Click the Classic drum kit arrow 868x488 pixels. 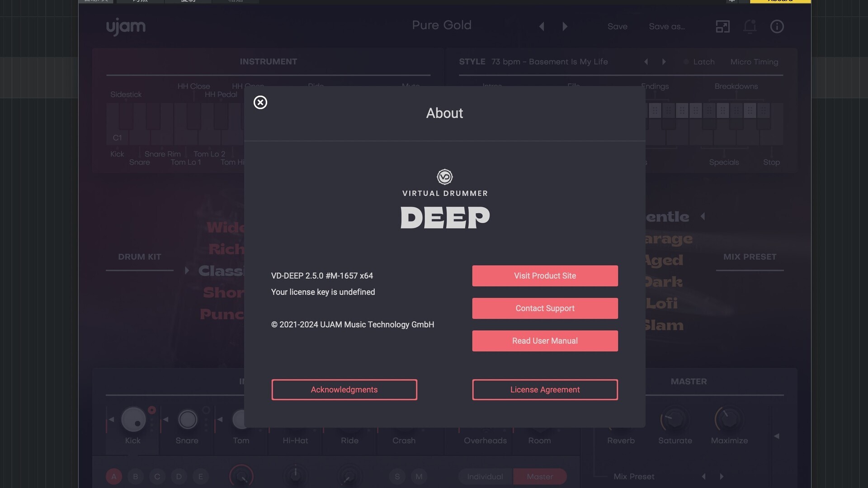pyautogui.click(x=187, y=271)
